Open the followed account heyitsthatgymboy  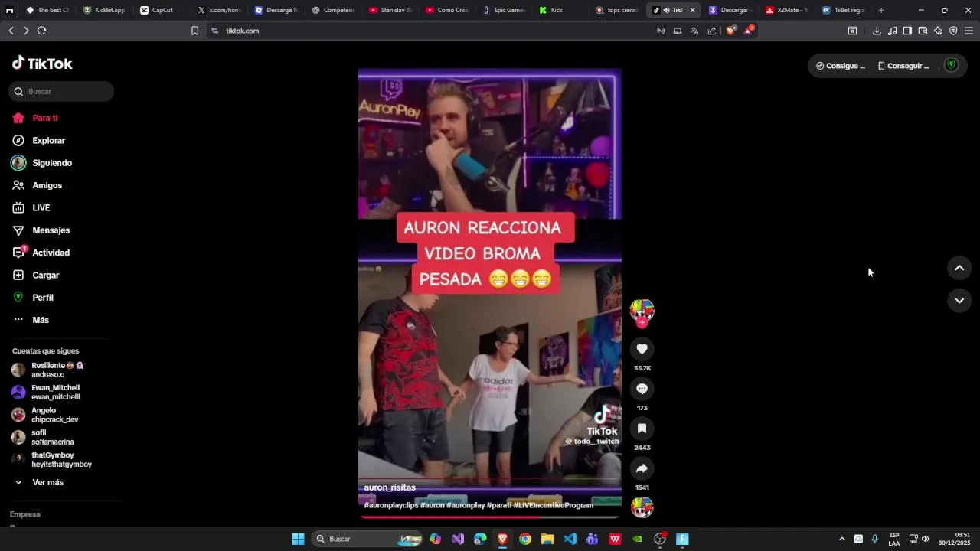pyautogui.click(x=51, y=460)
